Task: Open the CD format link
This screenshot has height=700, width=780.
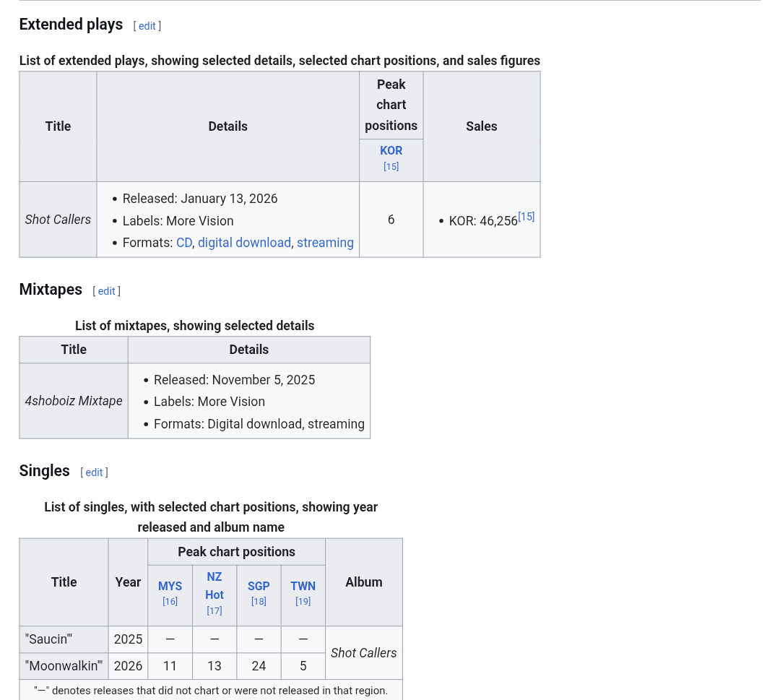Action: coord(184,242)
